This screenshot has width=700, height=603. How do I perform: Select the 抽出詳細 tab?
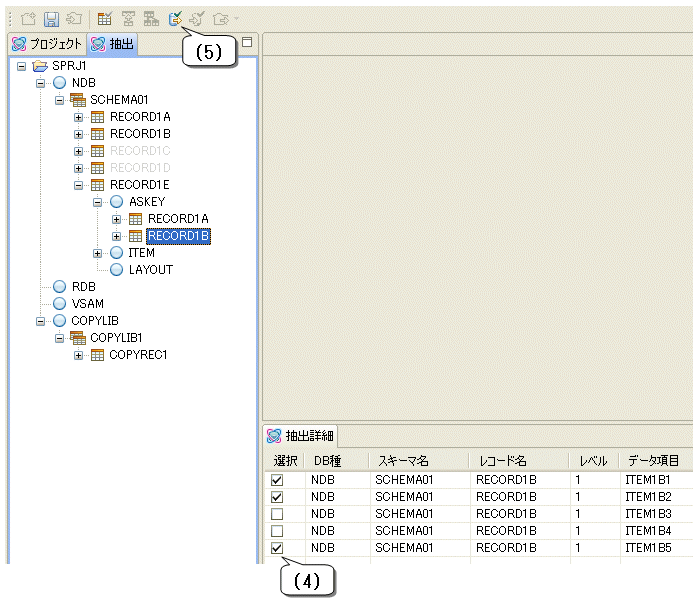[301, 436]
